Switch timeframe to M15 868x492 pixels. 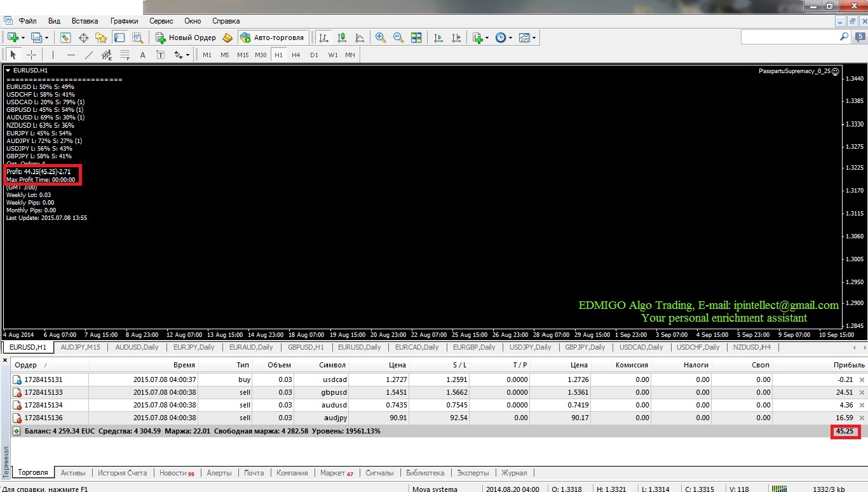[243, 55]
